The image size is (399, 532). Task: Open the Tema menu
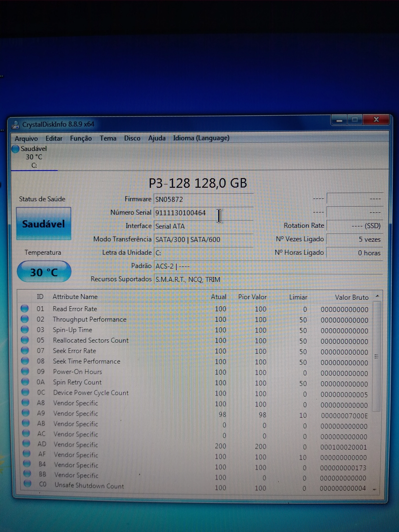[108, 138]
